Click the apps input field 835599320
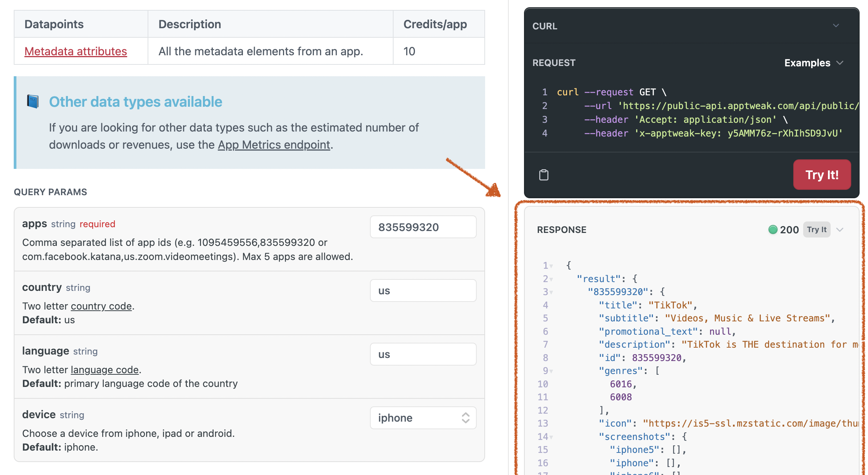Image resolution: width=868 pixels, height=475 pixels. [x=423, y=227]
